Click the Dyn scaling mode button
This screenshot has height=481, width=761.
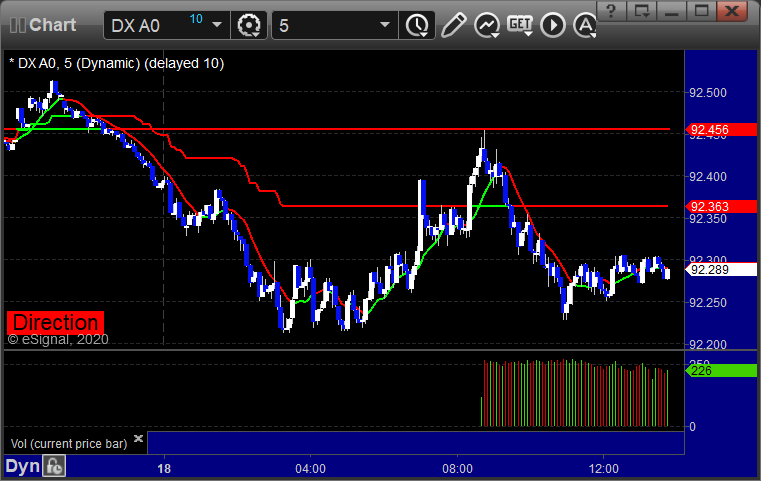(22, 466)
